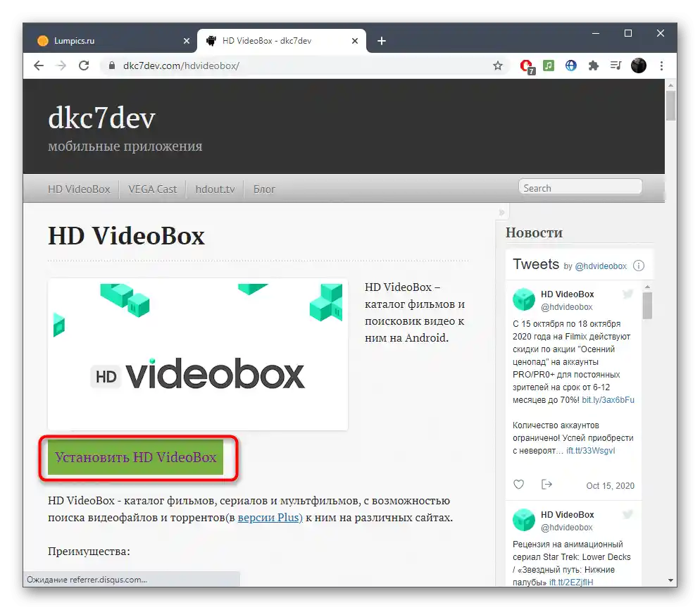700x610 pixels.
Task: Click the Установить HD VideoBox button
Action: [136, 457]
